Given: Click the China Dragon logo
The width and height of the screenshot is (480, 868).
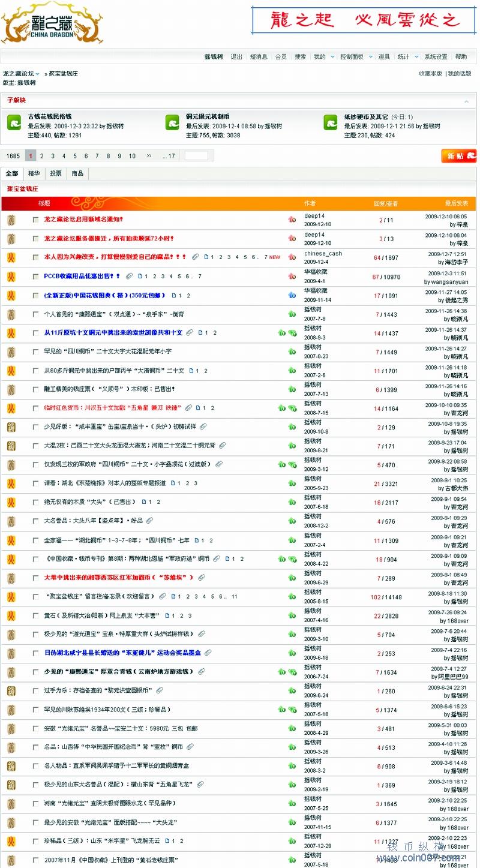Looking at the screenshot, I should [x=52, y=23].
